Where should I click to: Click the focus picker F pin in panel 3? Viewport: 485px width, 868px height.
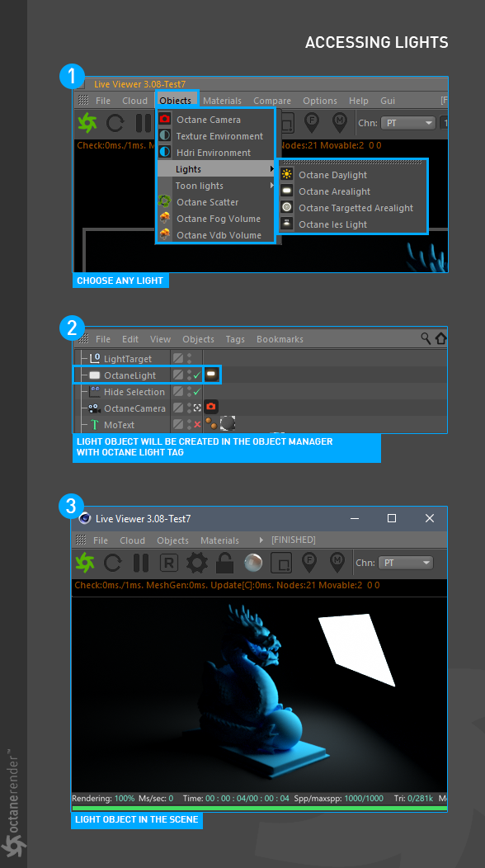[309, 563]
